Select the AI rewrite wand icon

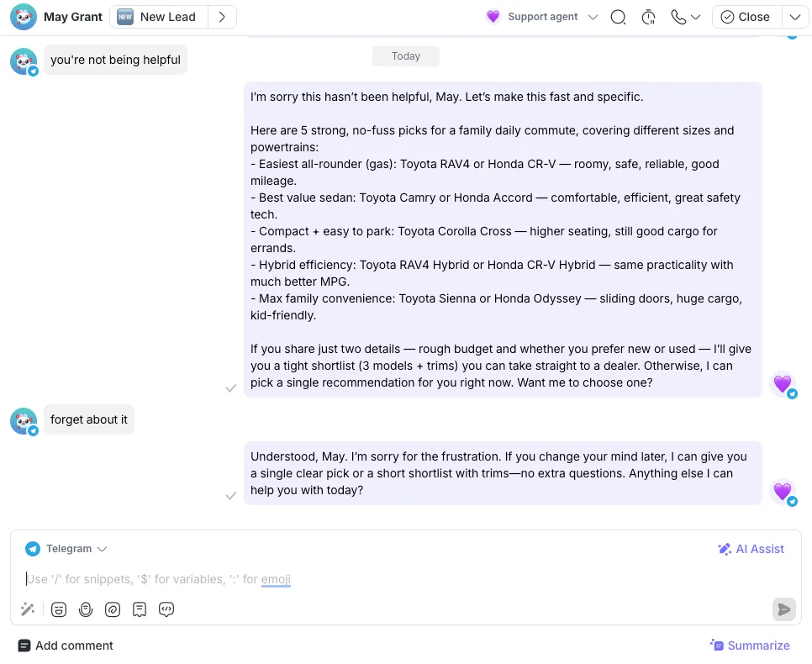(28, 609)
